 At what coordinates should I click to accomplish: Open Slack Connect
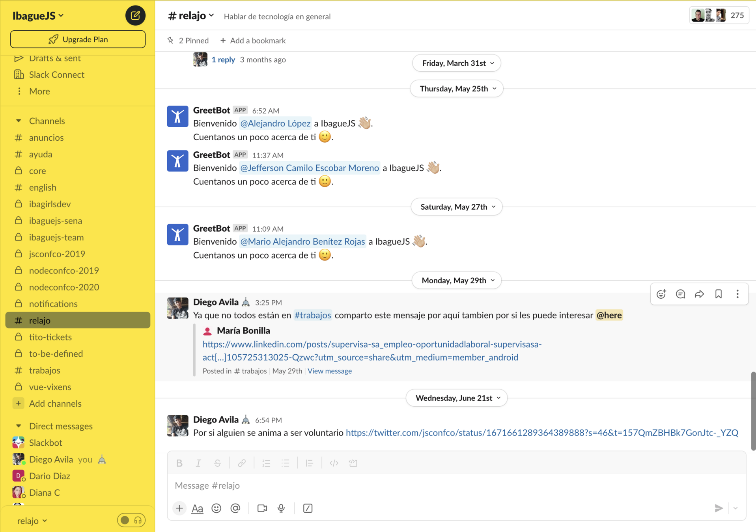[x=78, y=74]
